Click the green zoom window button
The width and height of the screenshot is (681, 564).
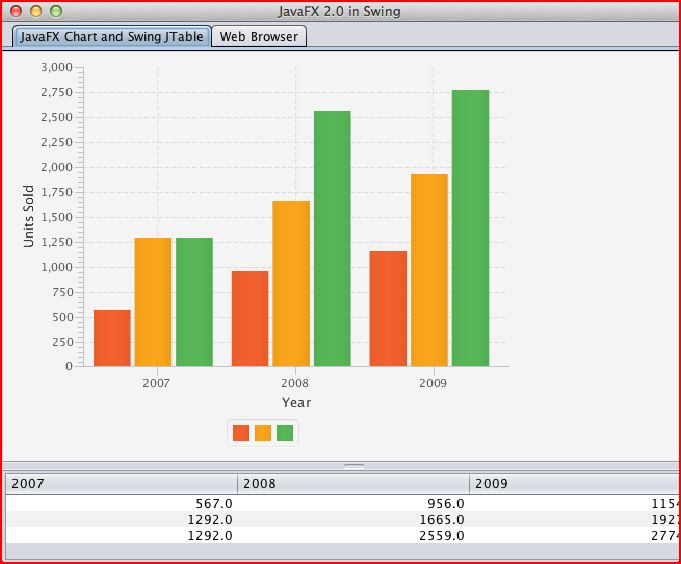56,11
